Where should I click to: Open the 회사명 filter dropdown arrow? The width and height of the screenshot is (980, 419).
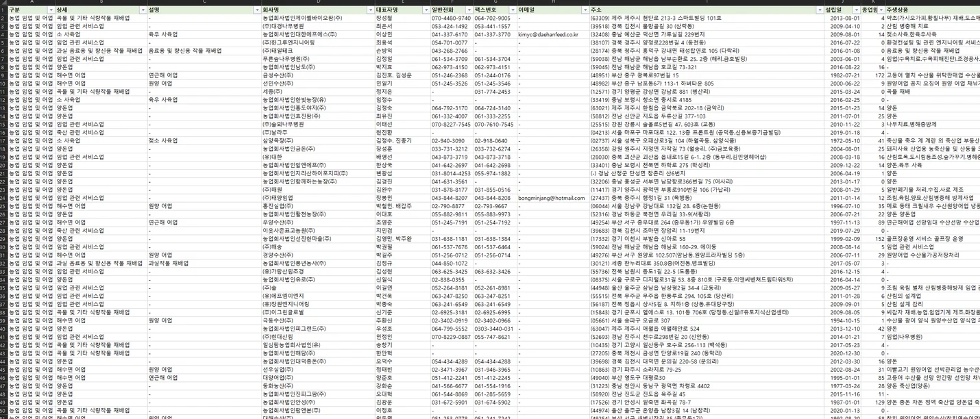click(369, 10)
